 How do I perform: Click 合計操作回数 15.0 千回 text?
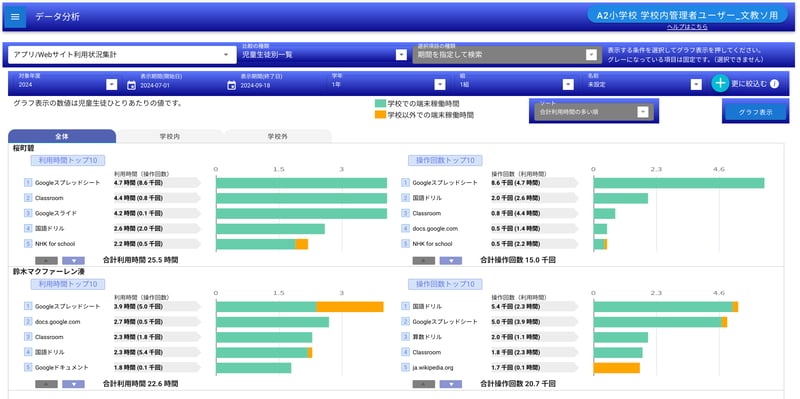tap(518, 260)
